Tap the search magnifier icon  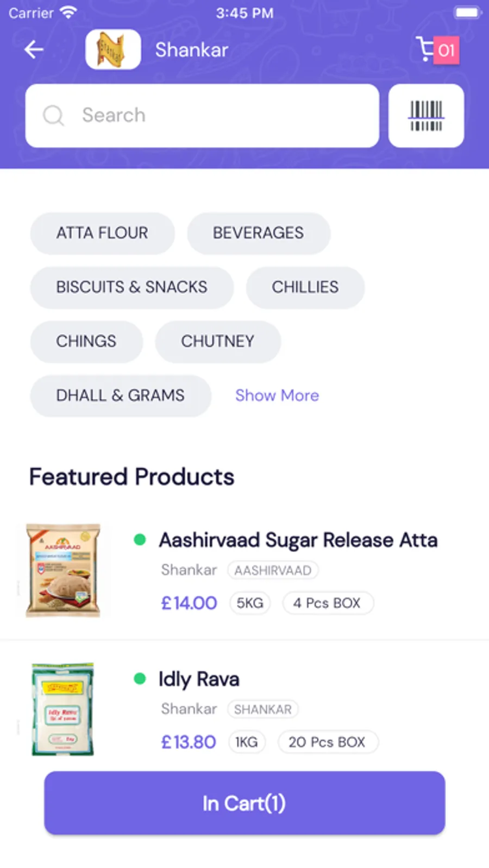coord(53,115)
